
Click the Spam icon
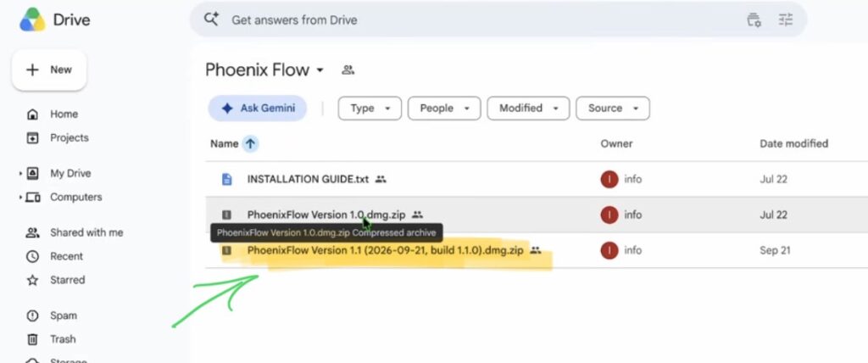[x=33, y=316]
